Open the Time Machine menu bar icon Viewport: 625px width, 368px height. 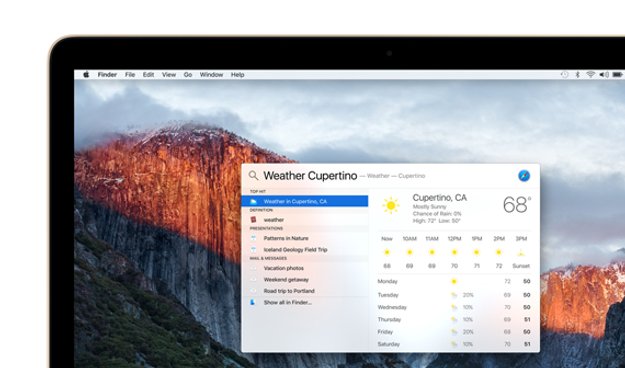click(564, 75)
